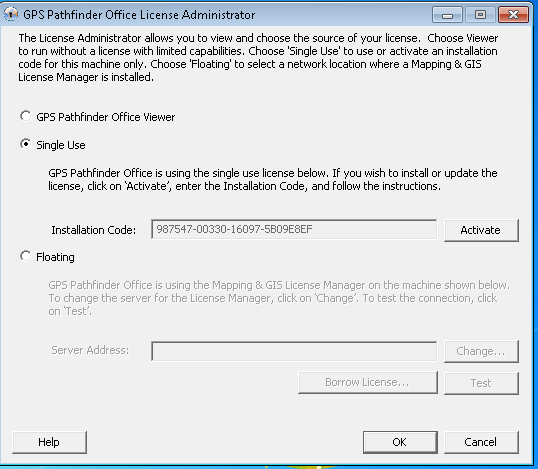538x469 pixels.
Task: Click the Change... button
Action: pyautogui.click(x=481, y=351)
